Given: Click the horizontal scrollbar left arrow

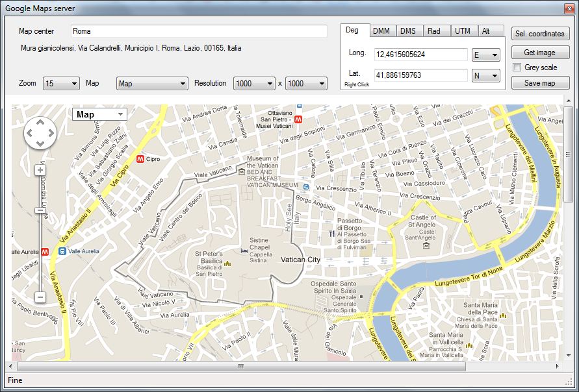Looking at the screenshot, I should (10, 366).
